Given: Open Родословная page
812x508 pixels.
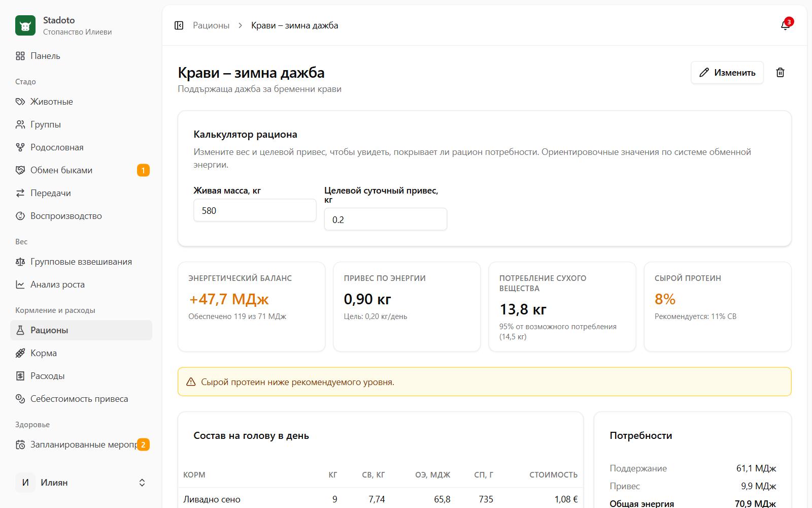Looking at the screenshot, I should point(81,147).
